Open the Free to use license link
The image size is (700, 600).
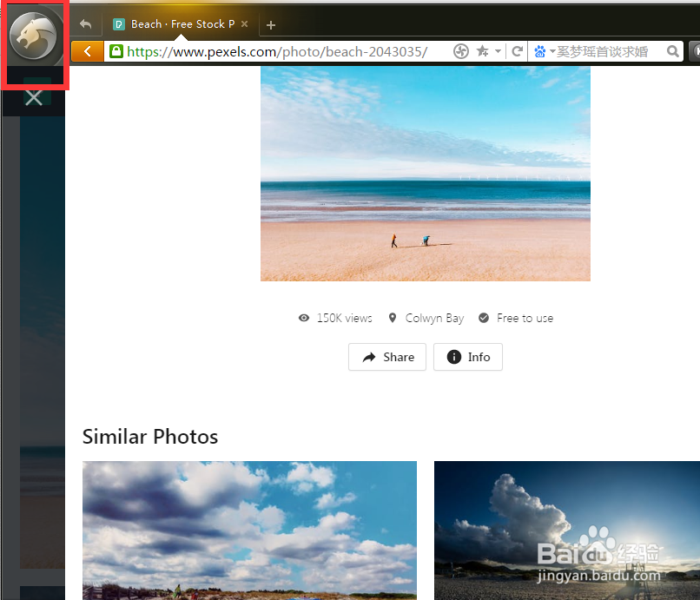tap(525, 318)
